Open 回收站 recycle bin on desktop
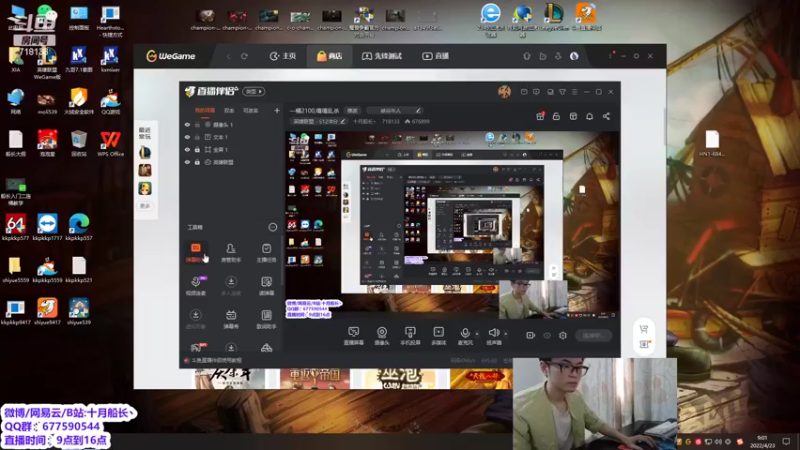 tap(79, 143)
